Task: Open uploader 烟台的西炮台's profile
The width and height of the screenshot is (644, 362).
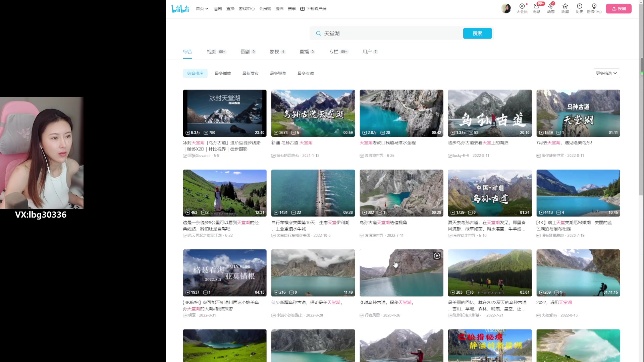Action: [287, 156]
